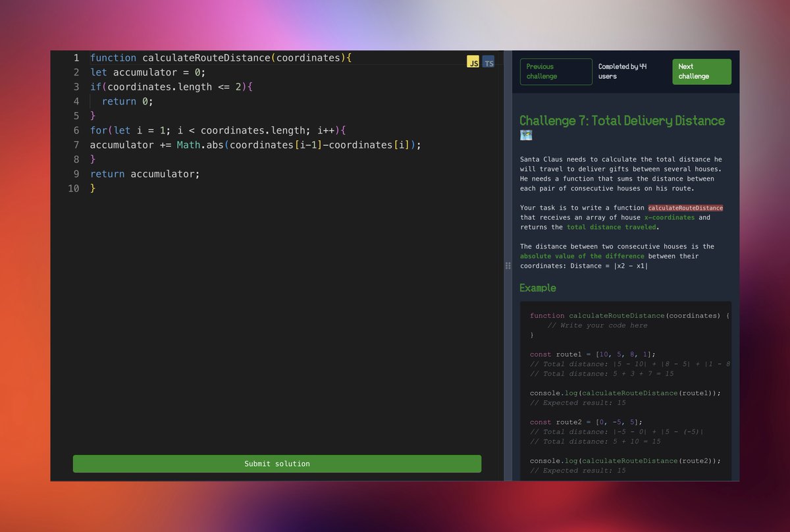Screen dimensions: 790x532
Task: Click green 'total distance traveled' text
Action: [612, 227]
